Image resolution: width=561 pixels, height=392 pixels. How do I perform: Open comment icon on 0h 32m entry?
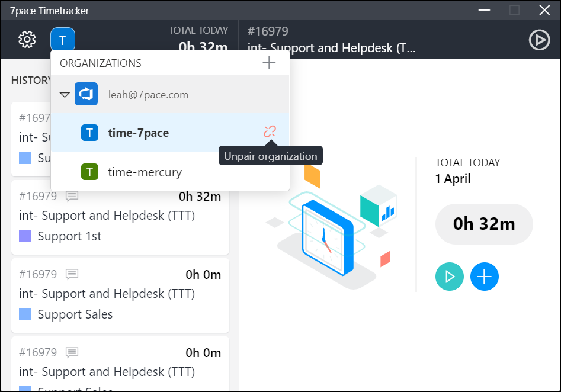coord(72,196)
